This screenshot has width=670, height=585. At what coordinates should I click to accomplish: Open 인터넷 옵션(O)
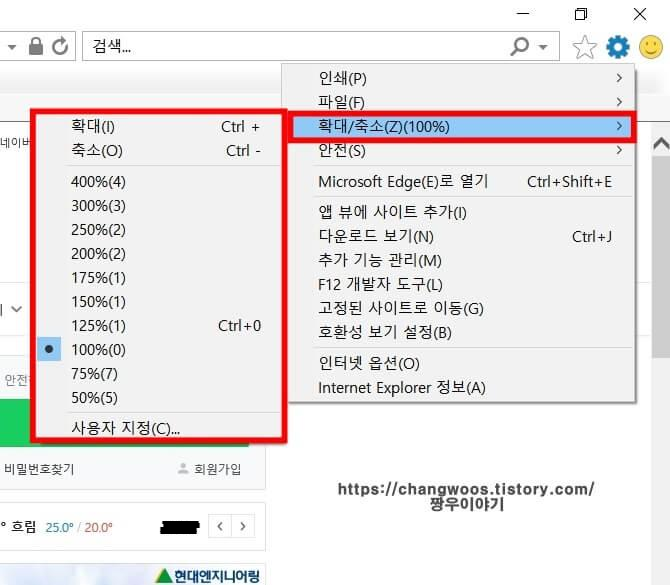click(461, 364)
